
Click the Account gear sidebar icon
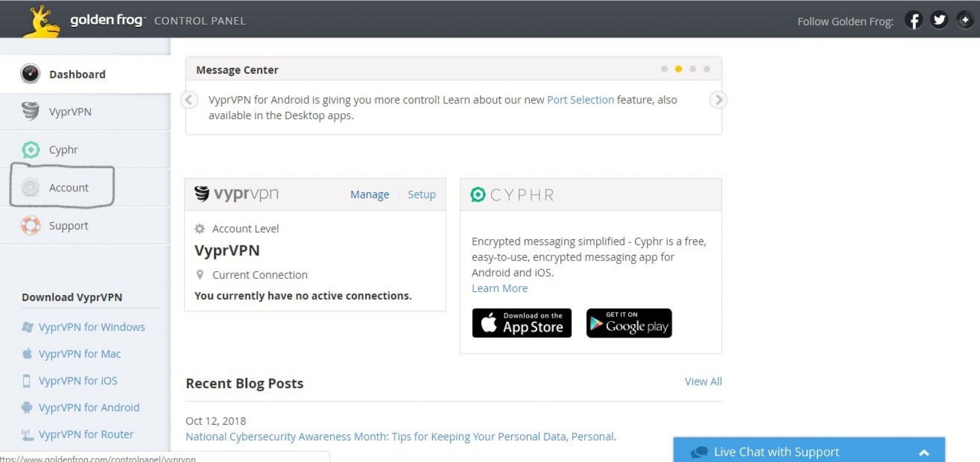(31, 187)
